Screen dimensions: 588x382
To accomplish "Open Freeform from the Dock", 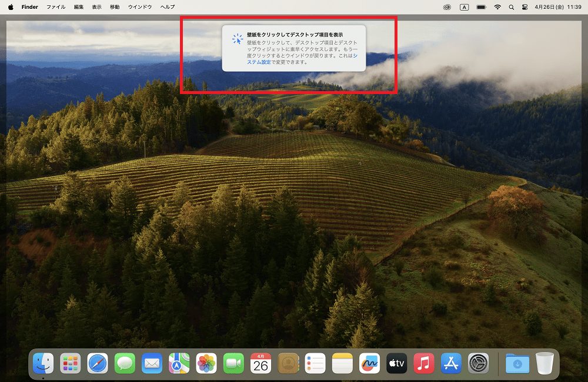I will coord(369,363).
